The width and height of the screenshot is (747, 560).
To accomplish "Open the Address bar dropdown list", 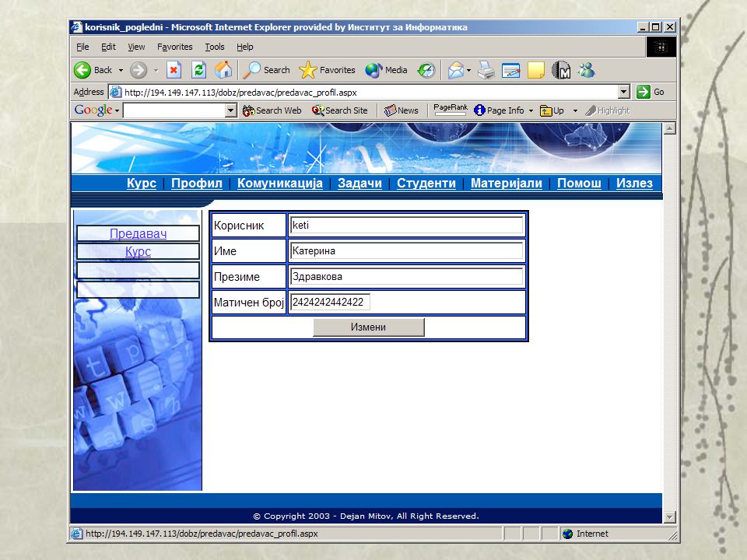I will tap(624, 92).
